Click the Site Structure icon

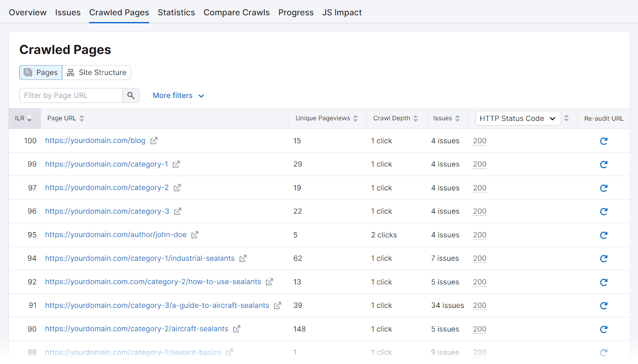pyautogui.click(x=70, y=72)
